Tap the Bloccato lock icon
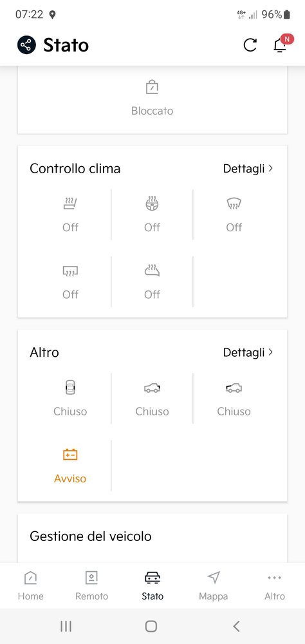Image resolution: width=305 pixels, height=644 pixels. click(x=152, y=87)
